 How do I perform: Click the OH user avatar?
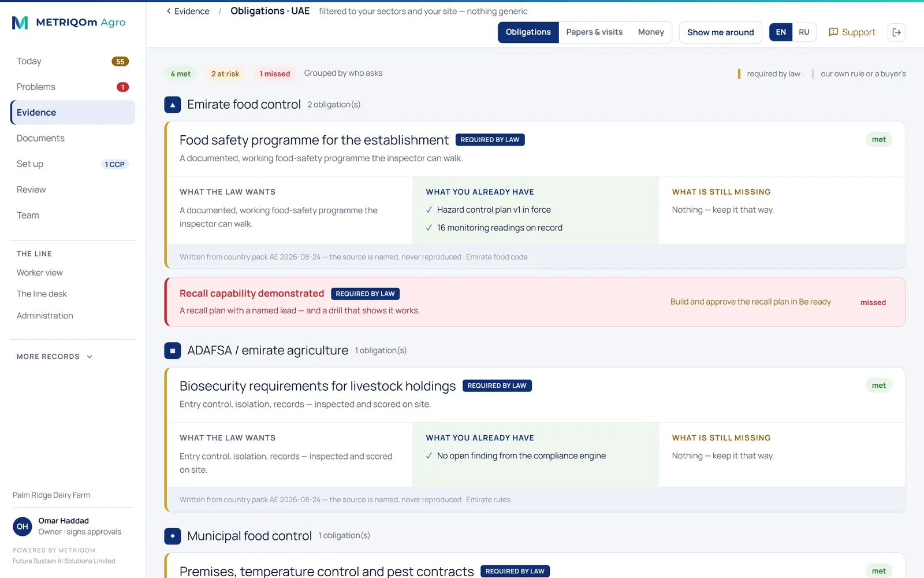click(23, 527)
